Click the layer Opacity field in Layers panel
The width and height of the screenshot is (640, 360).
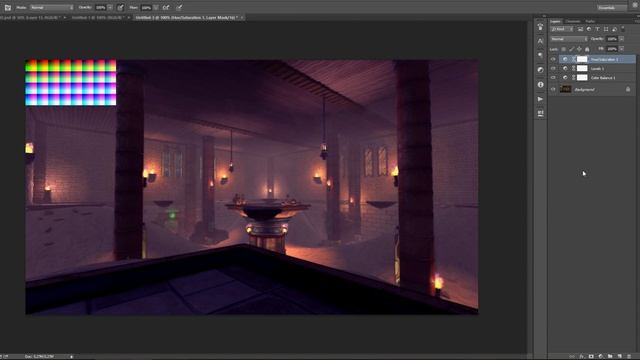(x=611, y=39)
